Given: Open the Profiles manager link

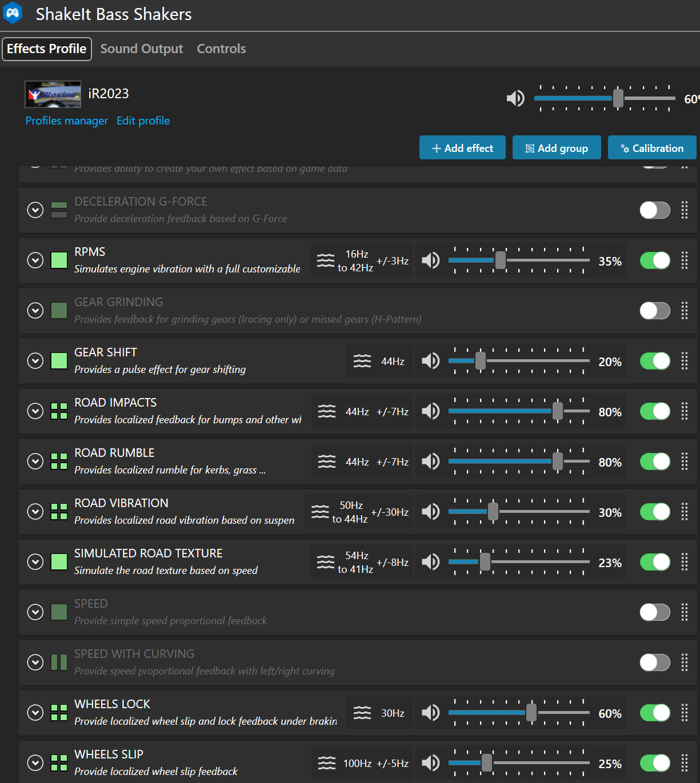Looking at the screenshot, I should pyautogui.click(x=66, y=121).
